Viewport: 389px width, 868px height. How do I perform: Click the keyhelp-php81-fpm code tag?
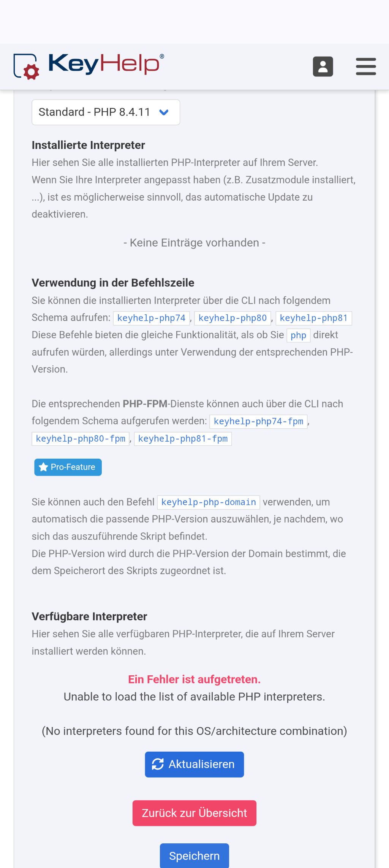pos(183,439)
